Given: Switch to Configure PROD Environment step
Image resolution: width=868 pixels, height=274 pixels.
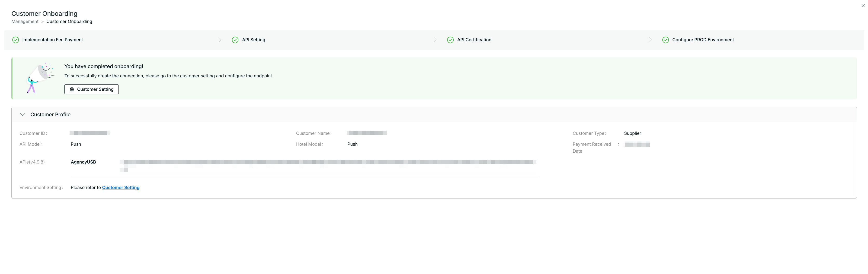Looking at the screenshot, I should coord(703,40).
